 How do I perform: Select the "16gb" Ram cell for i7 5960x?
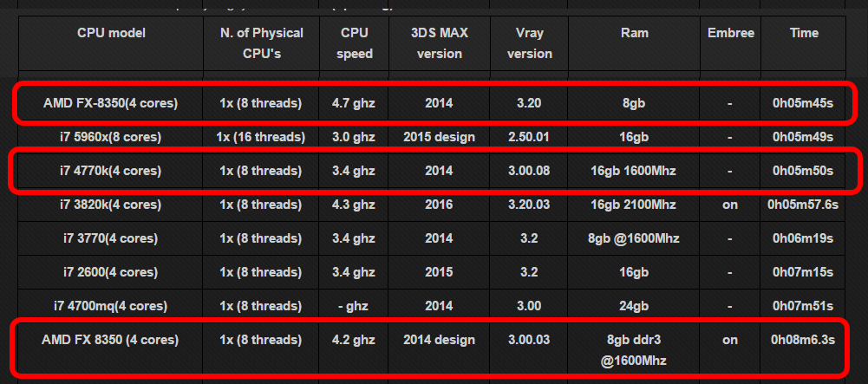click(x=633, y=137)
